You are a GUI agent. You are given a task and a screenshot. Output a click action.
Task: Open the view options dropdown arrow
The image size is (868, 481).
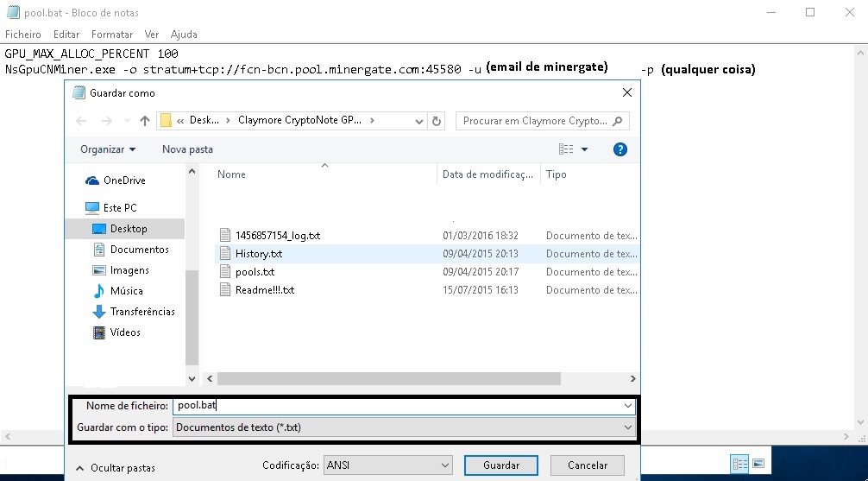pos(585,149)
